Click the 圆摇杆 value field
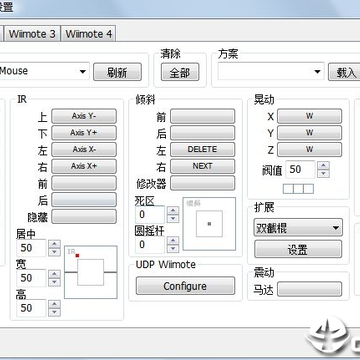The height and width of the screenshot is (360, 360). (150, 244)
